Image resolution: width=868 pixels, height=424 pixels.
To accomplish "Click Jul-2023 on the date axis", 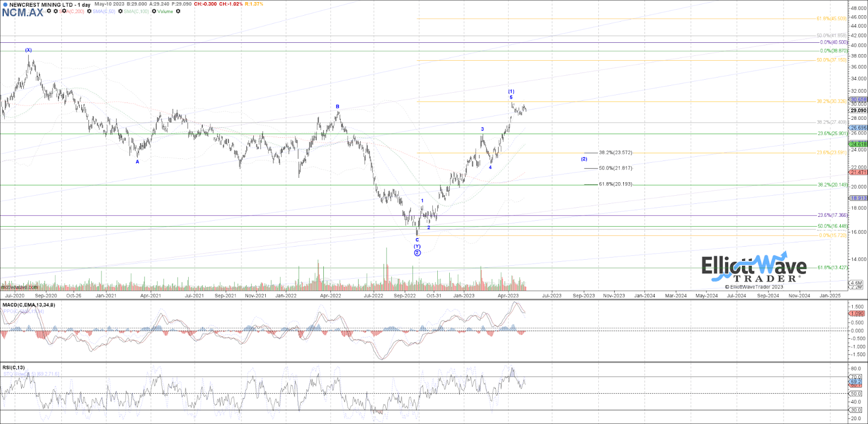I will (x=552, y=295).
